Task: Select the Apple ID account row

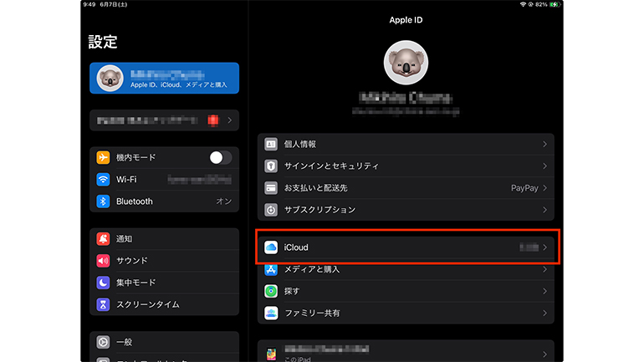Action: click(x=164, y=78)
